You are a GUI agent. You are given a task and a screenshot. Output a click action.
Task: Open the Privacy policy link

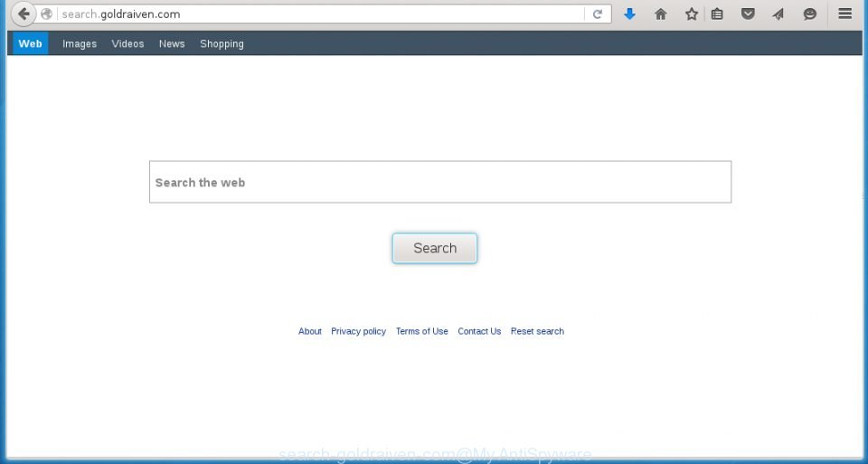[359, 331]
